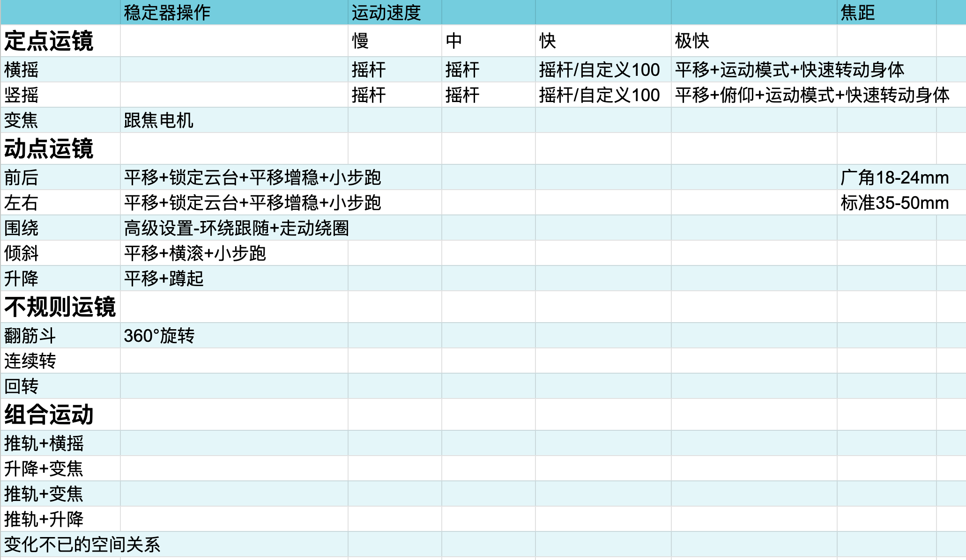Image resolution: width=966 pixels, height=560 pixels.
Task: Select the 平移+横滚+小步跑 cell
Action: 234,253
